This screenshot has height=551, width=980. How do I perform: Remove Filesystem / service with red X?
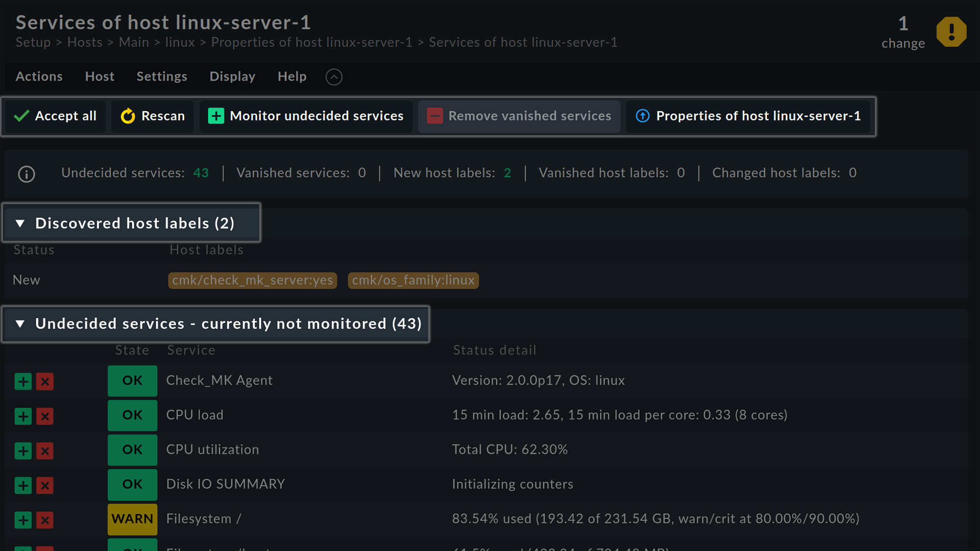(x=45, y=520)
